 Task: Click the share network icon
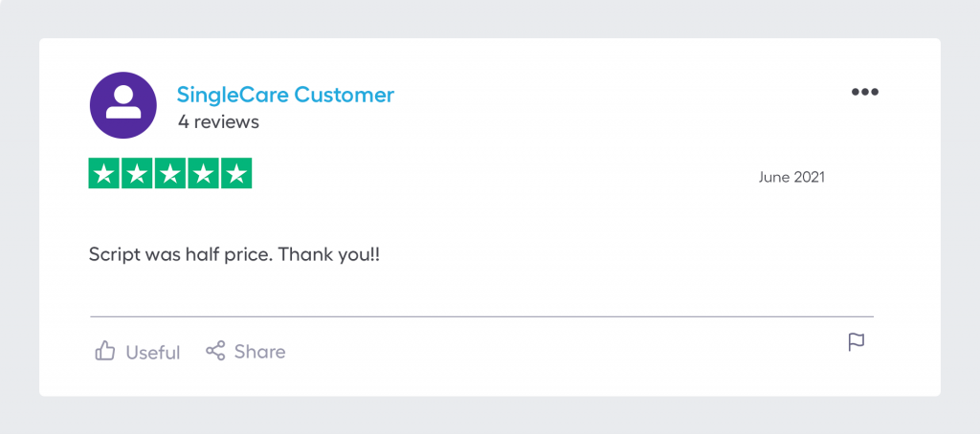(215, 351)
